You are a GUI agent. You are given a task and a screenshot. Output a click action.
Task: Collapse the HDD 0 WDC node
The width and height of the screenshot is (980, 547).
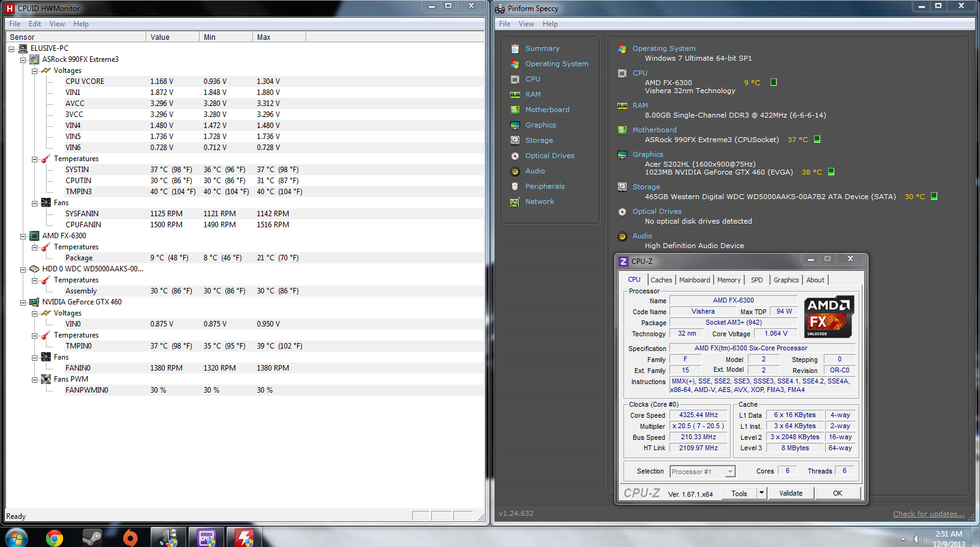[23, 270]
